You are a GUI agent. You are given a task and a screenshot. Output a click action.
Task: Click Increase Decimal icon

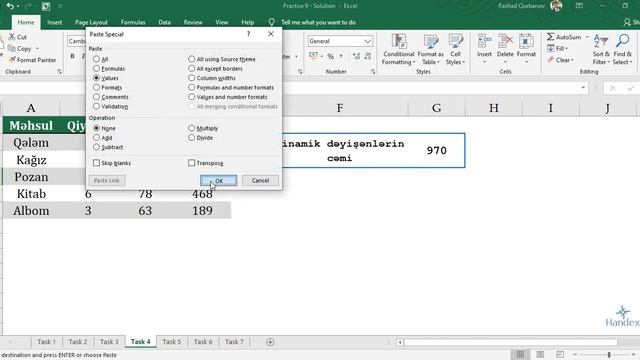(x=356, y=56)
